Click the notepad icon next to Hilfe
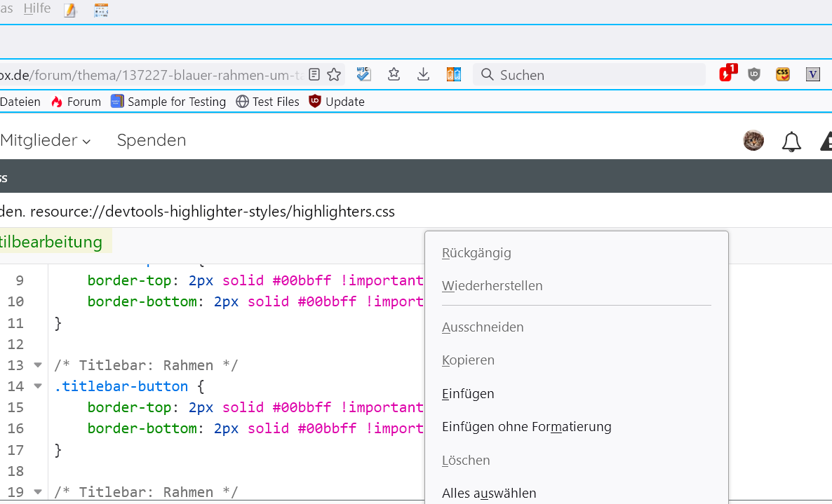832x504 pixels. pos(70,10)
